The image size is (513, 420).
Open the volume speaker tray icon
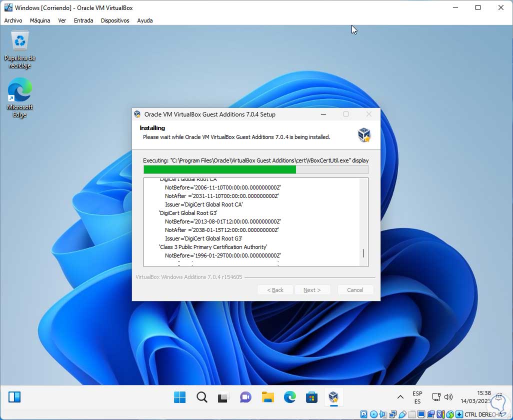coord(448,397)
